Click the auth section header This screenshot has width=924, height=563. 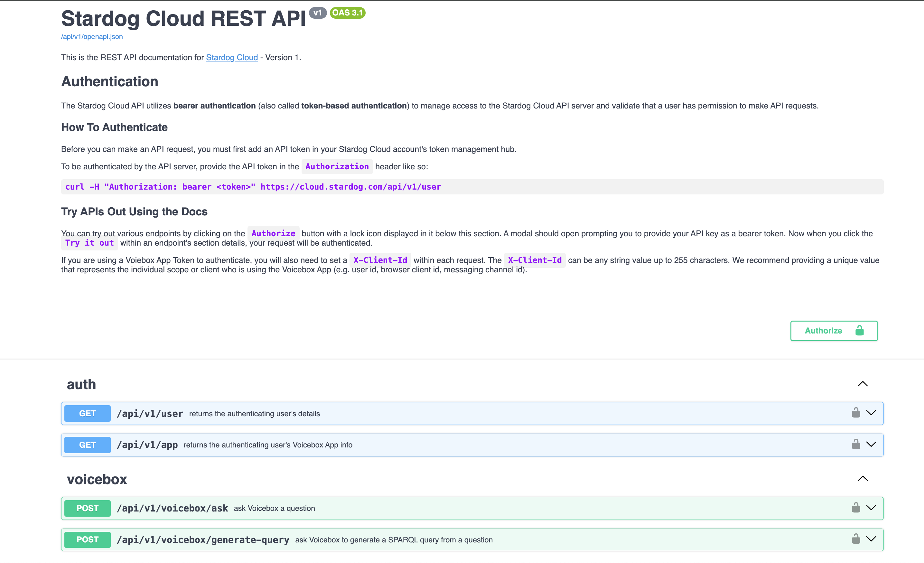81,384
